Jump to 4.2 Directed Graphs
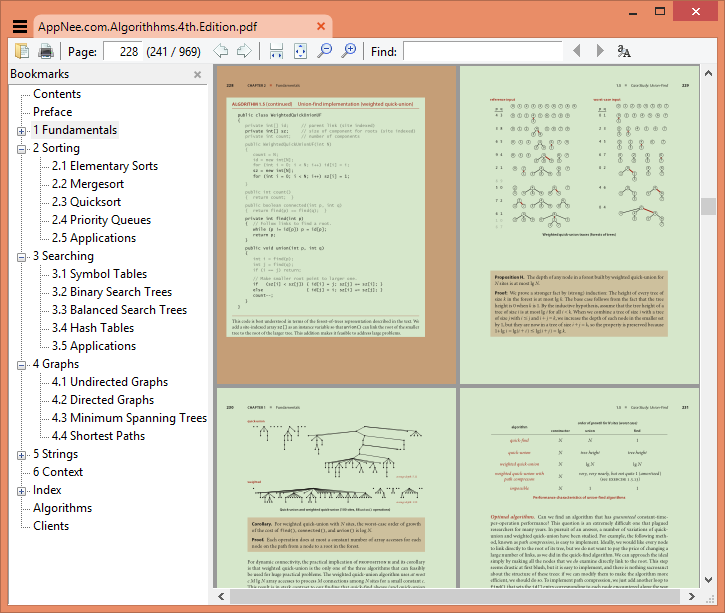 103,400
